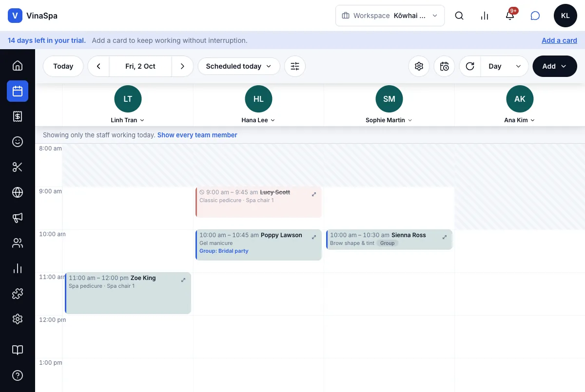
Task: Open the globe icon in sidebar
Action: coord(18,192)
